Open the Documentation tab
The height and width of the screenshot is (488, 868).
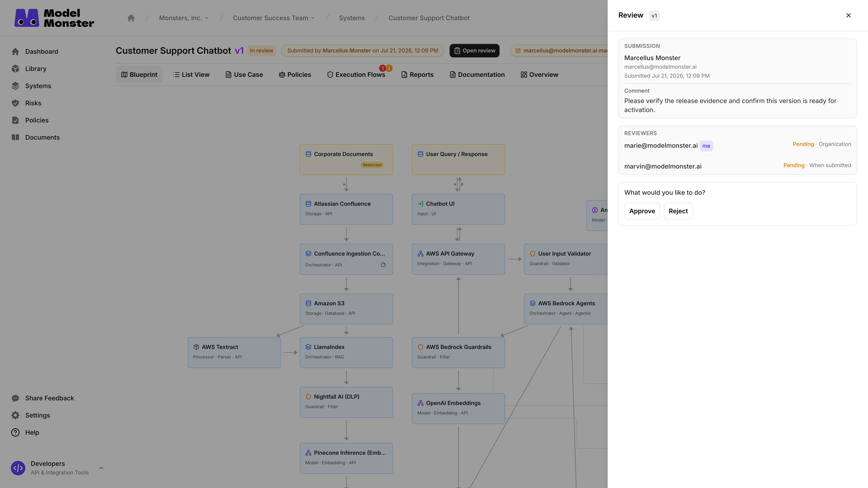[477, 74]
